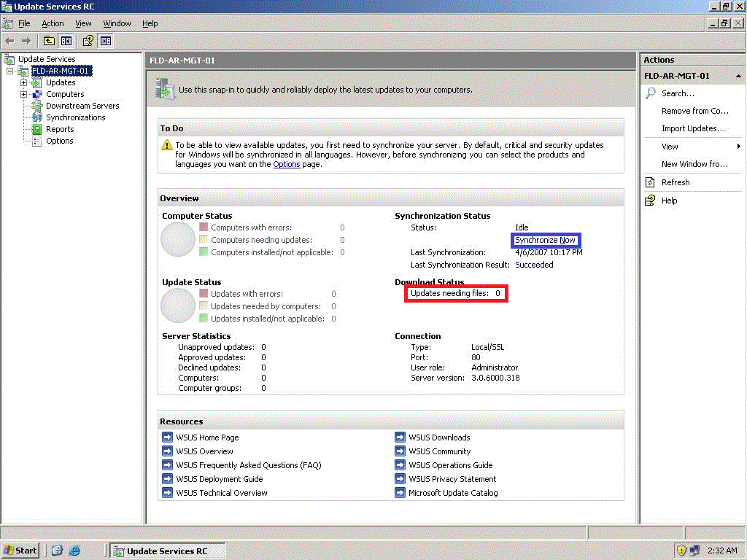Open WSUS Frequently Asked Questions (FAQ) link
Image resolution: width=747 pixels, height=560 pixels.
click(x=249, y=465)
